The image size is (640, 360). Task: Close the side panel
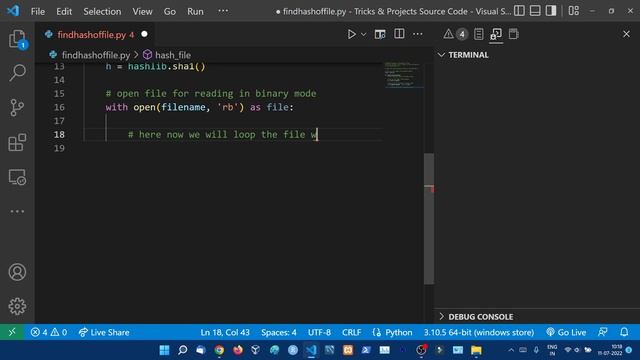pos(626,34)
